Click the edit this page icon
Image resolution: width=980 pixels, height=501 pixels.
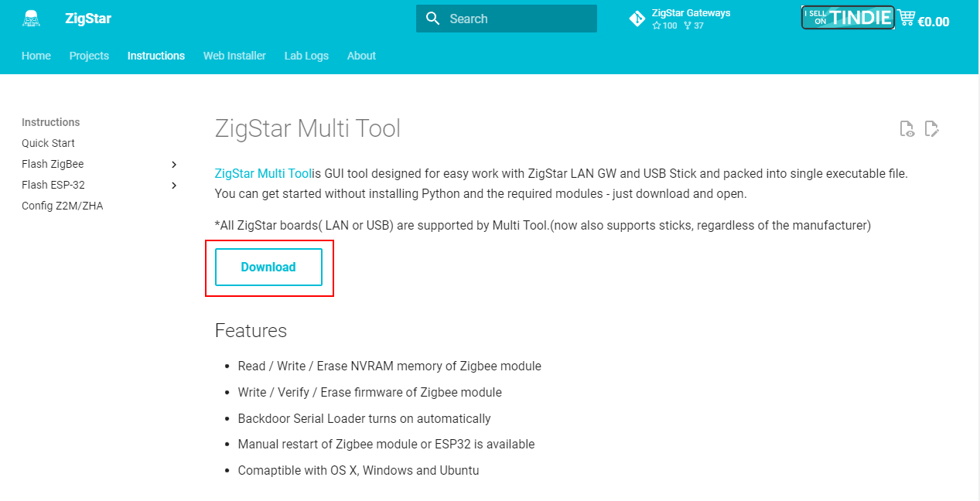tap(932, 129)
